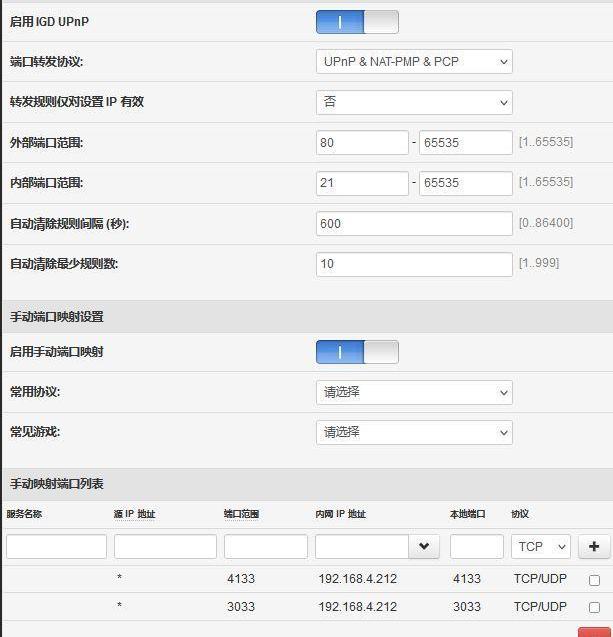Click the 服务名称 input field

[x=56, y=546]
